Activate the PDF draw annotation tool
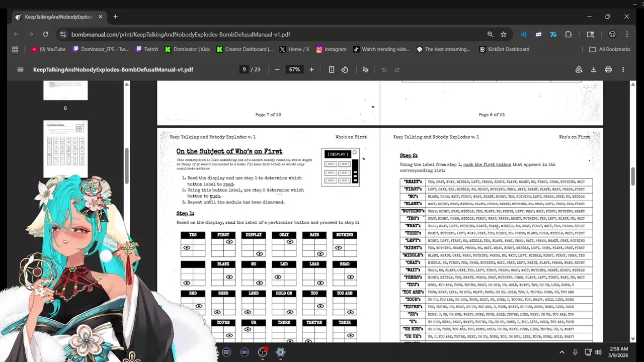Screen dimensions: 644x362 [365, 69]
